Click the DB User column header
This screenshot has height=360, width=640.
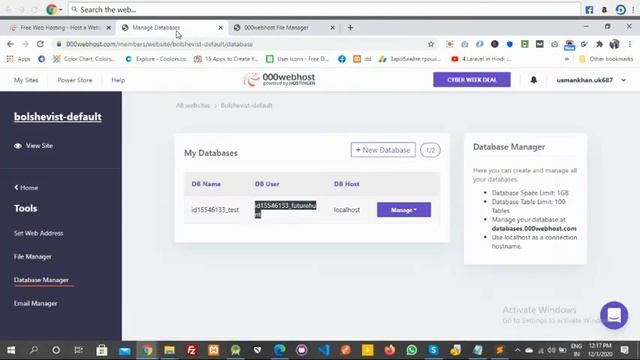point(267,184)
